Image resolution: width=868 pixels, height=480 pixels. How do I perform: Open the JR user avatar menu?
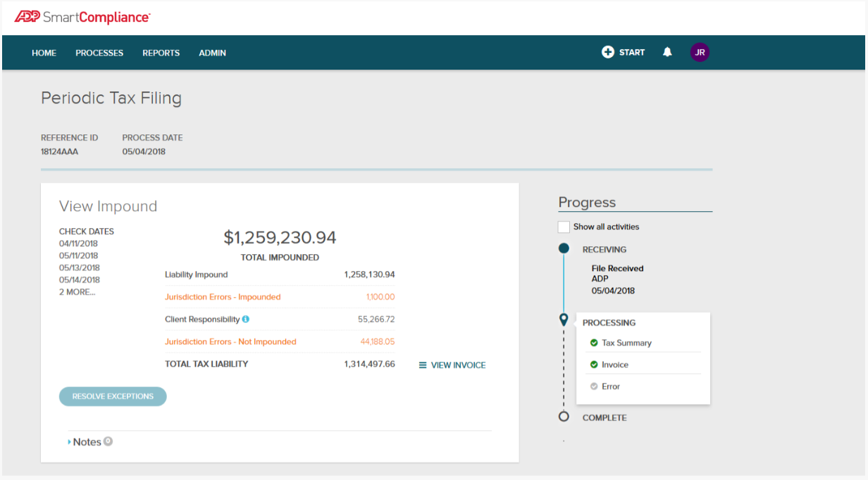coord(700,52)
